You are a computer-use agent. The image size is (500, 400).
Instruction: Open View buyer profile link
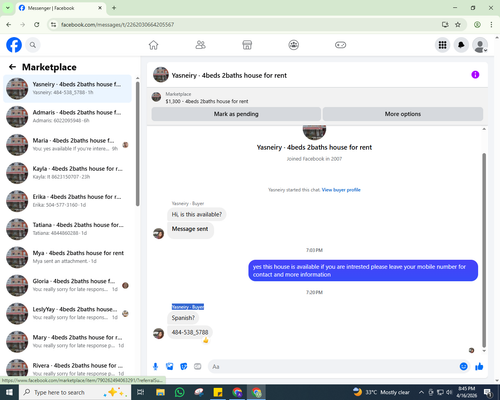(341, 190)
